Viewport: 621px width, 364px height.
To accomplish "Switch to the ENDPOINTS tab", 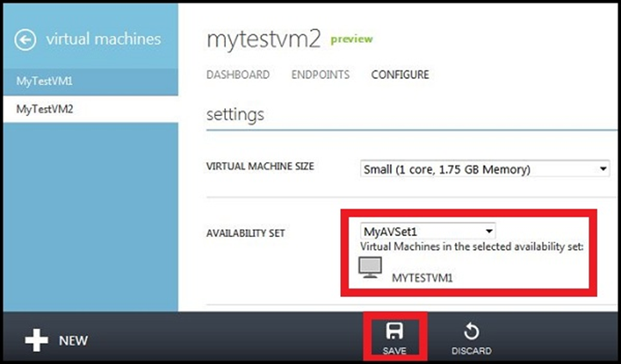I will click(x=320, y=75).
